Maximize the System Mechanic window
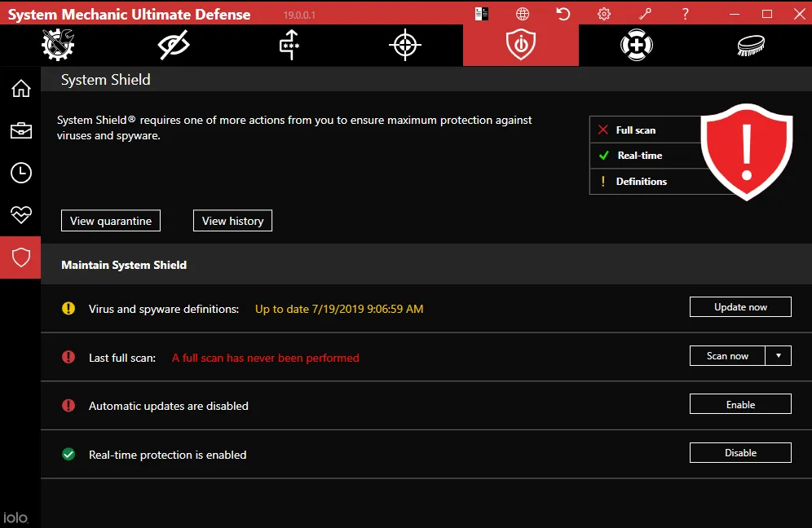Screen dimensions: 812x528 (767, 14)
